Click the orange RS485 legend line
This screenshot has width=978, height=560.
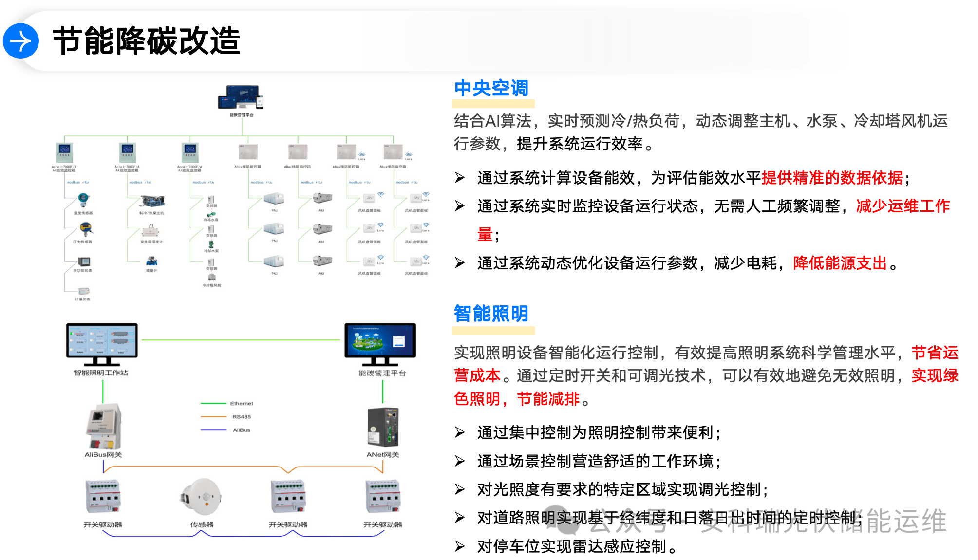pos(213,416)
